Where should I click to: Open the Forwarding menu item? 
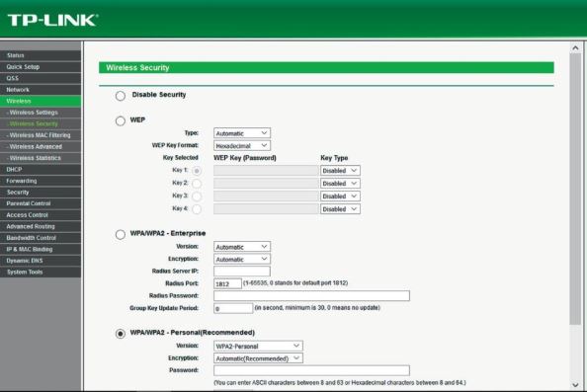pos(41,181)
